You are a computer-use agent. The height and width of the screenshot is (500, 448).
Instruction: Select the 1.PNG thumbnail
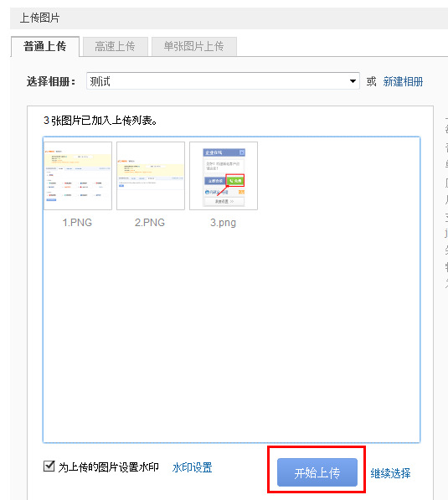pos(78,176)
